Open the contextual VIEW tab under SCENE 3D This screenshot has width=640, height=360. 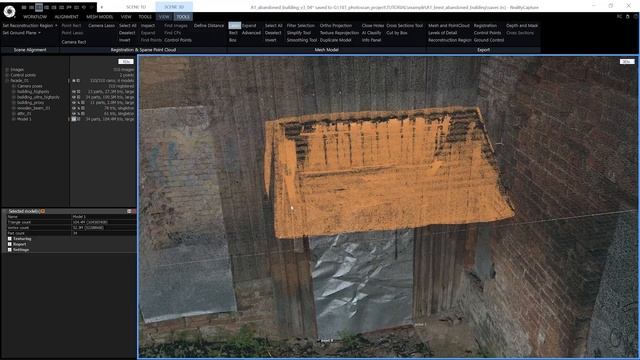pyautogui.click(x=164, y=17)
